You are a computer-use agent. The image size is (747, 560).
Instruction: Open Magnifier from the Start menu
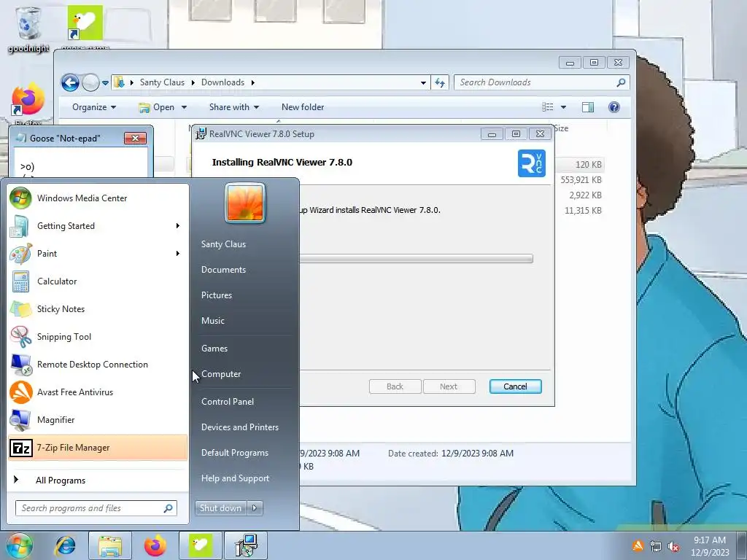click(98, 420)
